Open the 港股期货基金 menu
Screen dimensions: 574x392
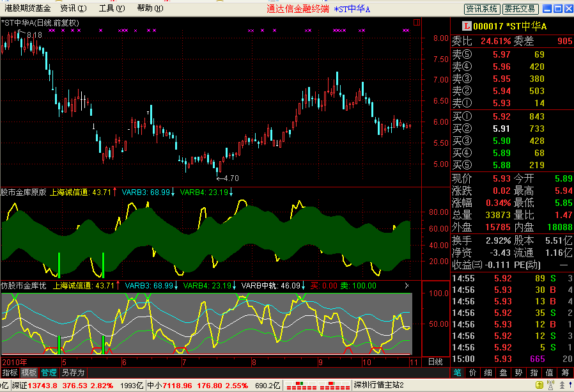coord(28,8)
